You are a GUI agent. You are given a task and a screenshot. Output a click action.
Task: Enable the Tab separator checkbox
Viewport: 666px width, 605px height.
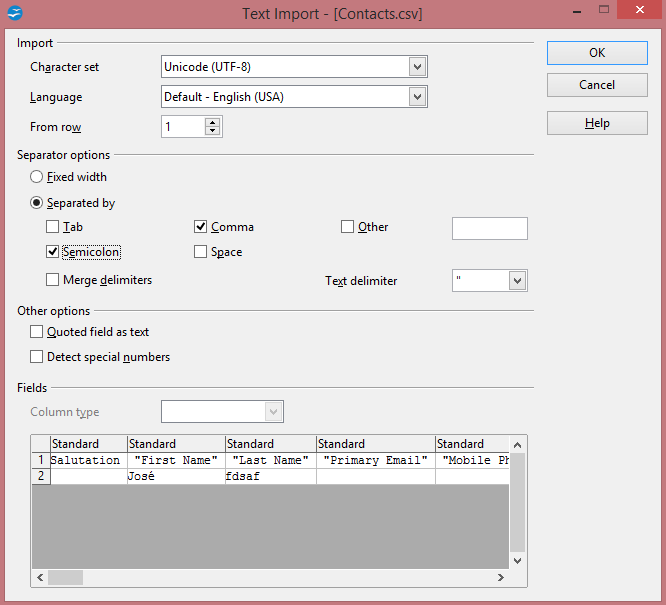click(53, 227)
